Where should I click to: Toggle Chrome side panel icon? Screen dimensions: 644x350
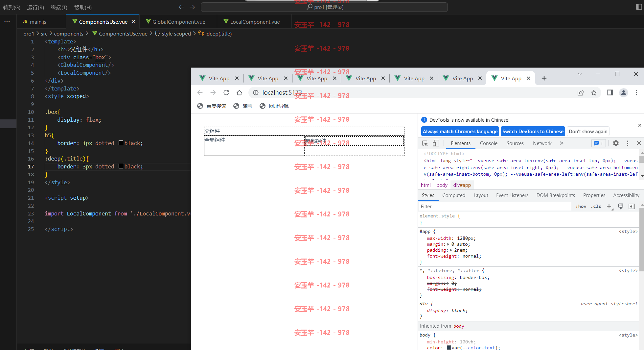[x=610, y=93]
